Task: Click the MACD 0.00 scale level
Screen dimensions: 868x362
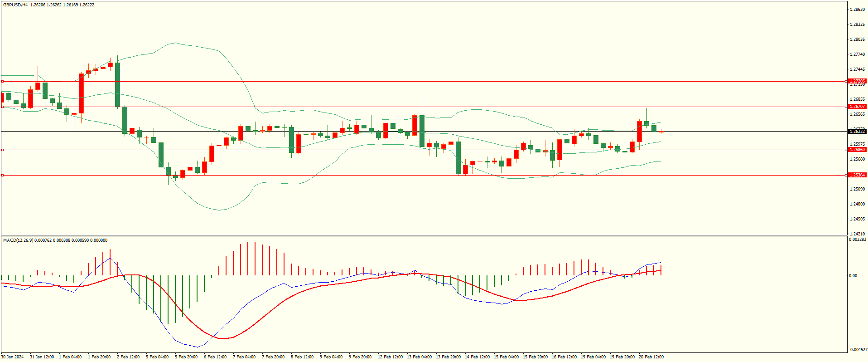Action: (x=853, y=276)
